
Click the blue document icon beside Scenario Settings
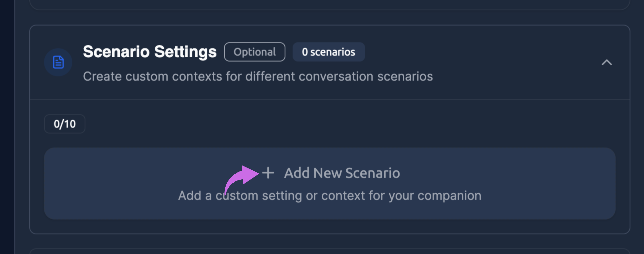pos(58,62)
